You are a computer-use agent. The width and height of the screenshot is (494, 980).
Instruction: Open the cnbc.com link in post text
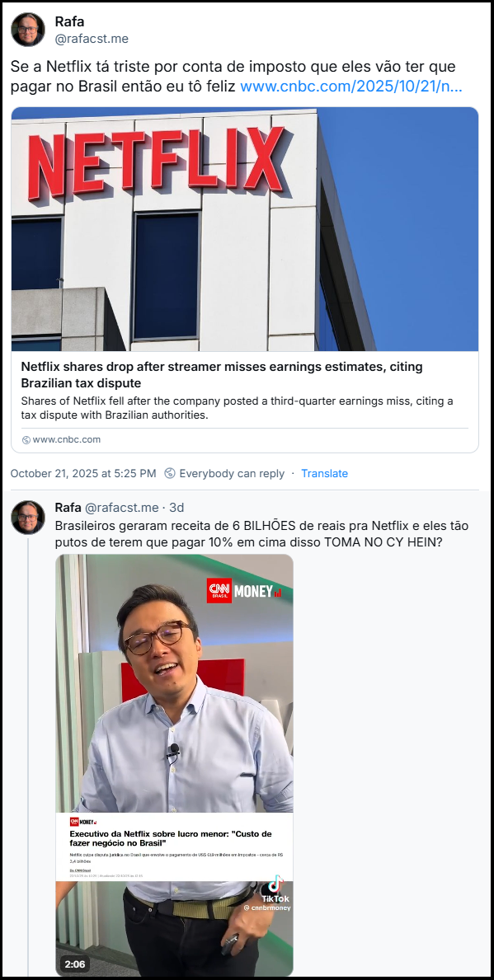pos(351,87)
